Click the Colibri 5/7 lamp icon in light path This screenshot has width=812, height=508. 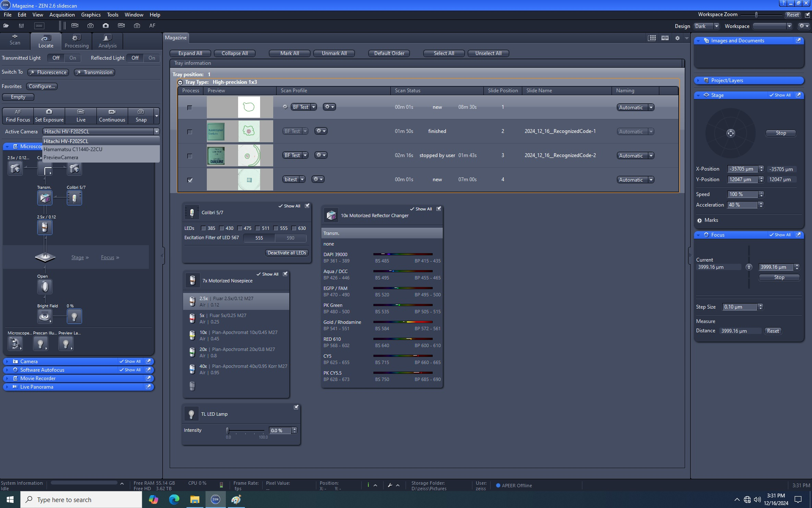click(x=74, y=198)
